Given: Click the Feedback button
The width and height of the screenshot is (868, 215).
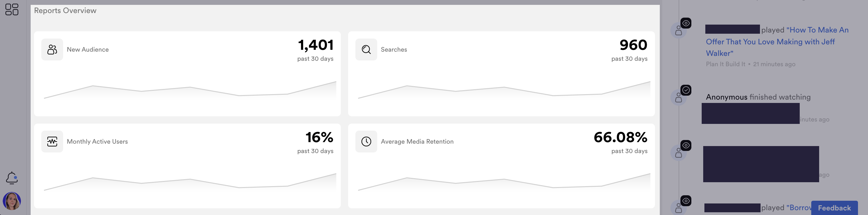Looking at the screenshot, I should 834,208.
